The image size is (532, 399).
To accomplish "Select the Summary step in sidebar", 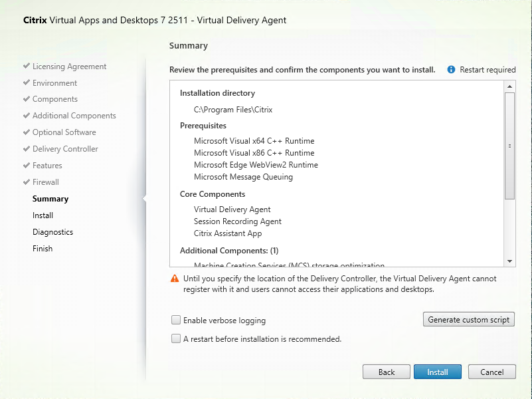I will pos(50,199).
